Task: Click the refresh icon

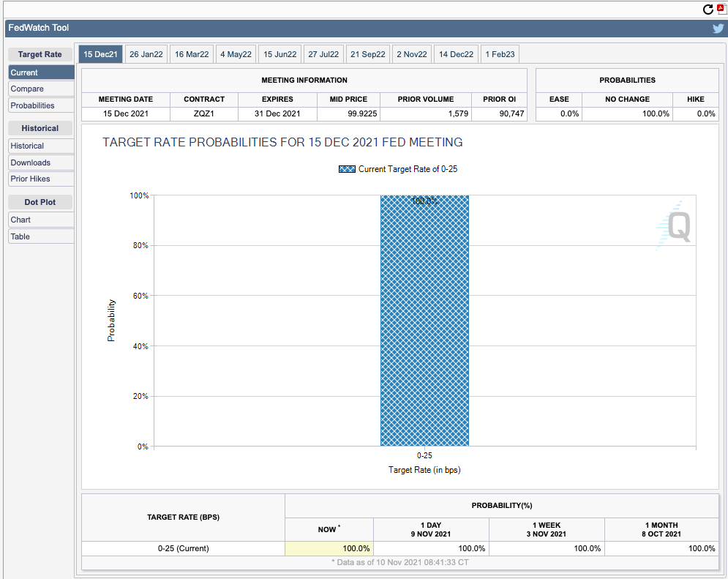Action: click(x=708, y=10)
